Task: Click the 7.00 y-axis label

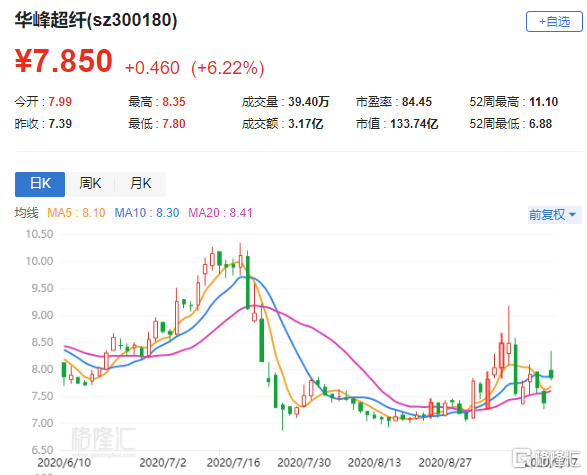Action: 42,423
